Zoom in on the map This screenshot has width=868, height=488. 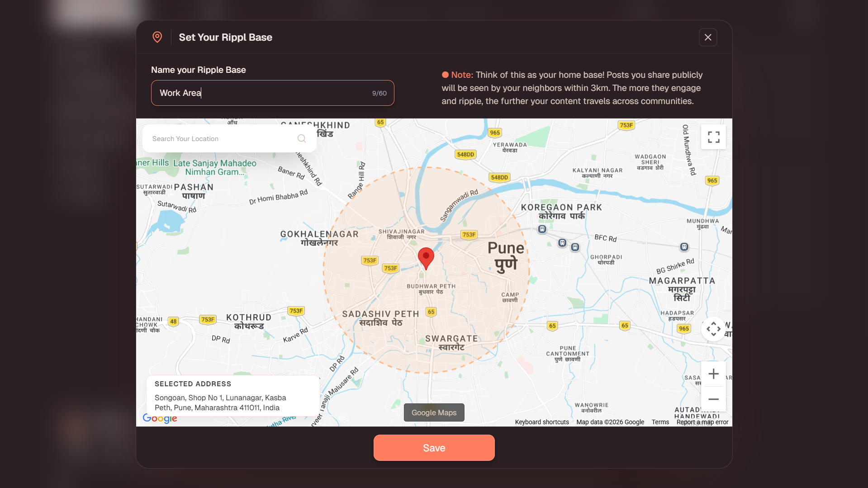pos(713,374)
